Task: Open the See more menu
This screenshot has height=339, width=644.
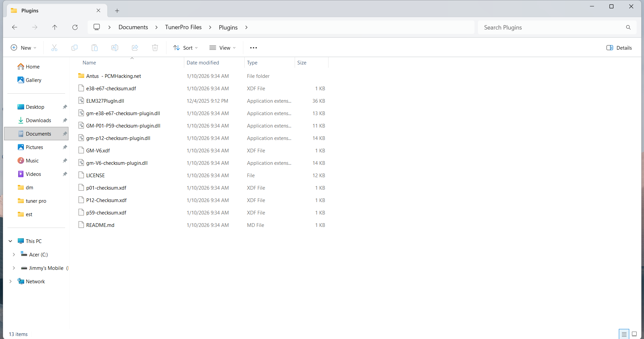Action: [x=253, y=48]
